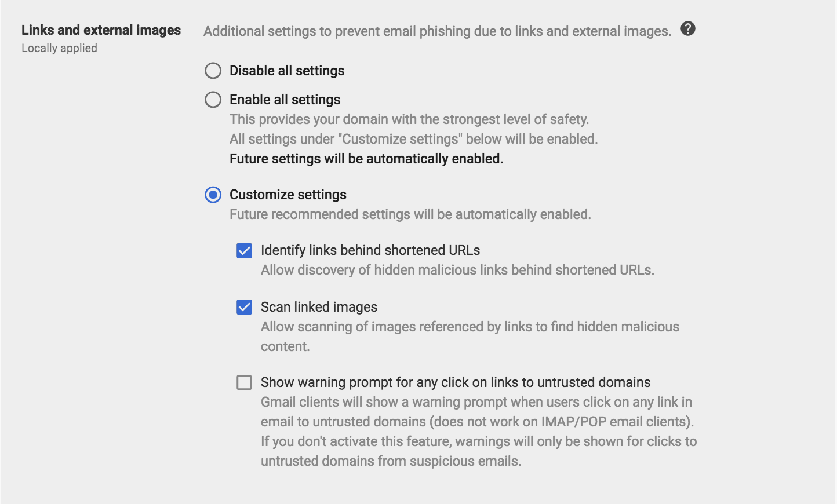Enable the untrusted domains warning prompt checkbox
837x504 pixels.
(244, 382)
